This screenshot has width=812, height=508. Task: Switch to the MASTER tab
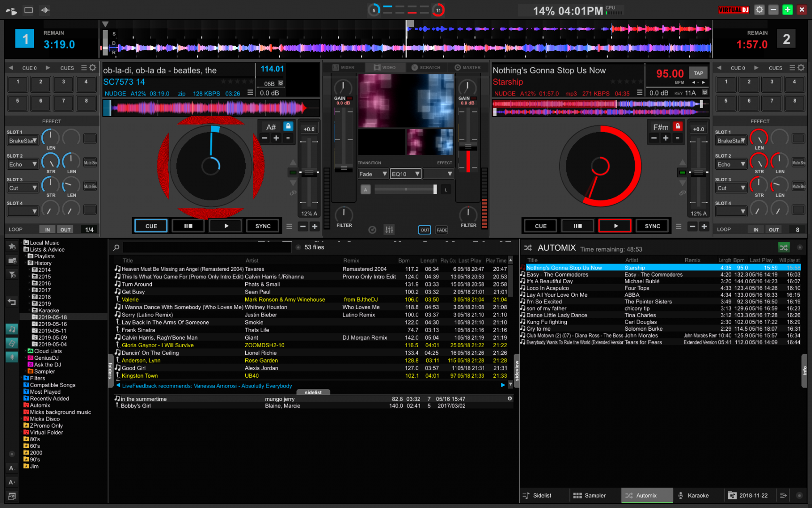[468, 67]
